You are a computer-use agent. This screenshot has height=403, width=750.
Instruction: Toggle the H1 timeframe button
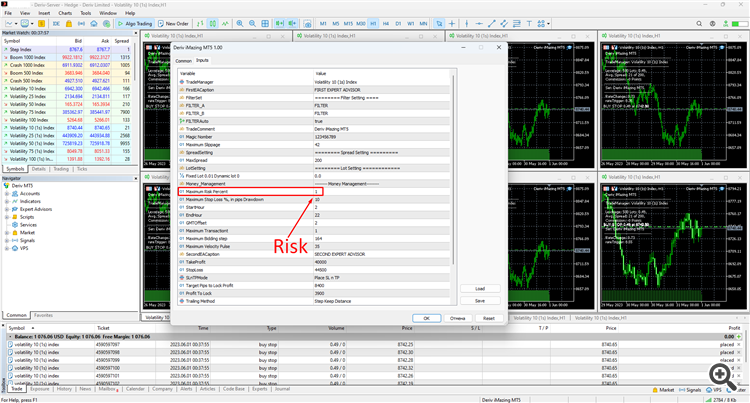tap(373, 22)
